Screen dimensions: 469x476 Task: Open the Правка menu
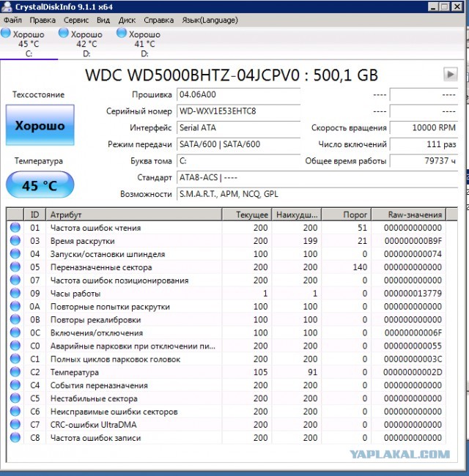click(x=43, y=21)
